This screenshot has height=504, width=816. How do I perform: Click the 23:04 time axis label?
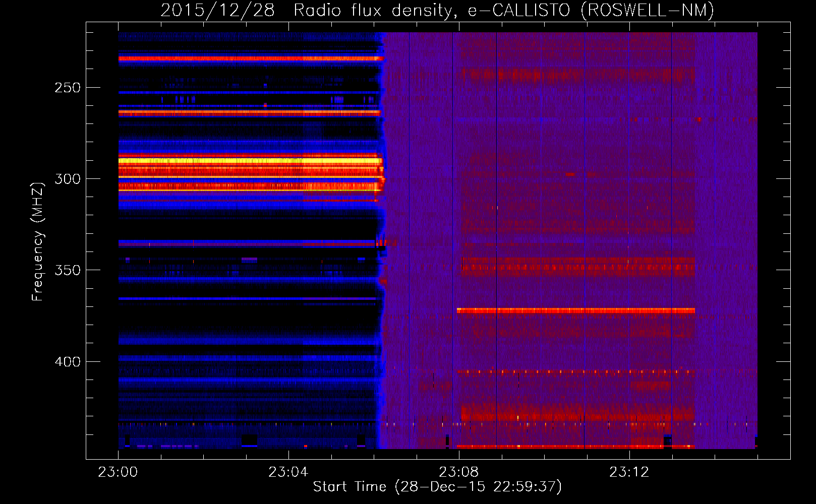coord(288,472)
